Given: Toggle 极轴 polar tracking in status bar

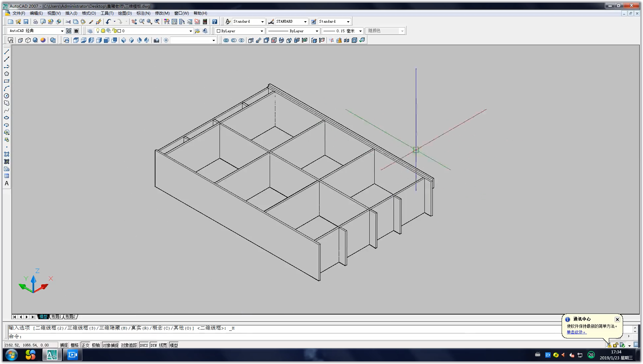Looking at the screenshot, I should click(x=96, y=345).
